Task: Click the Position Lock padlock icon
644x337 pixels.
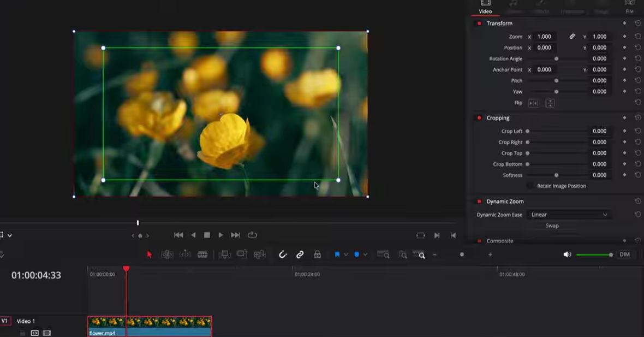Action: coord(317,255)
